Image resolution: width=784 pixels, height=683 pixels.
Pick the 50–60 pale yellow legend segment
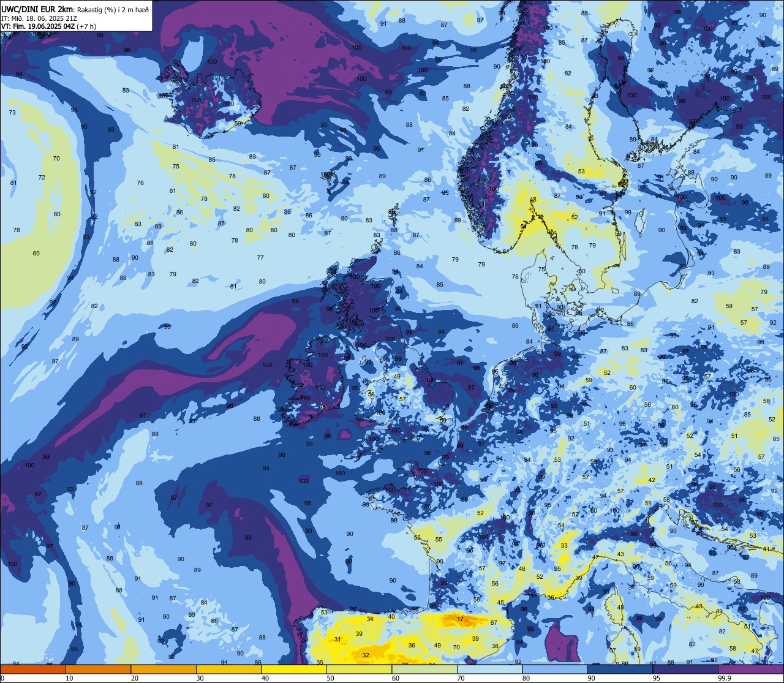[359, 669]
